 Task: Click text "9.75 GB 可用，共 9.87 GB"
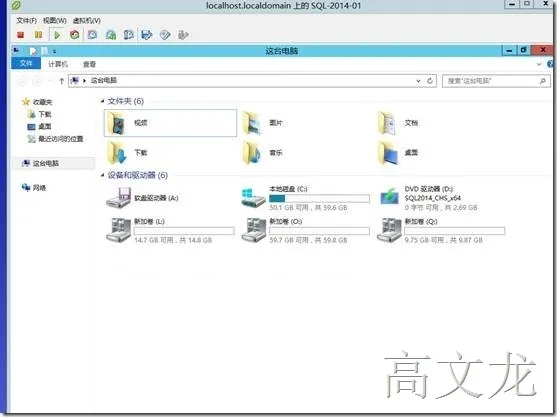tap(444, 240)
